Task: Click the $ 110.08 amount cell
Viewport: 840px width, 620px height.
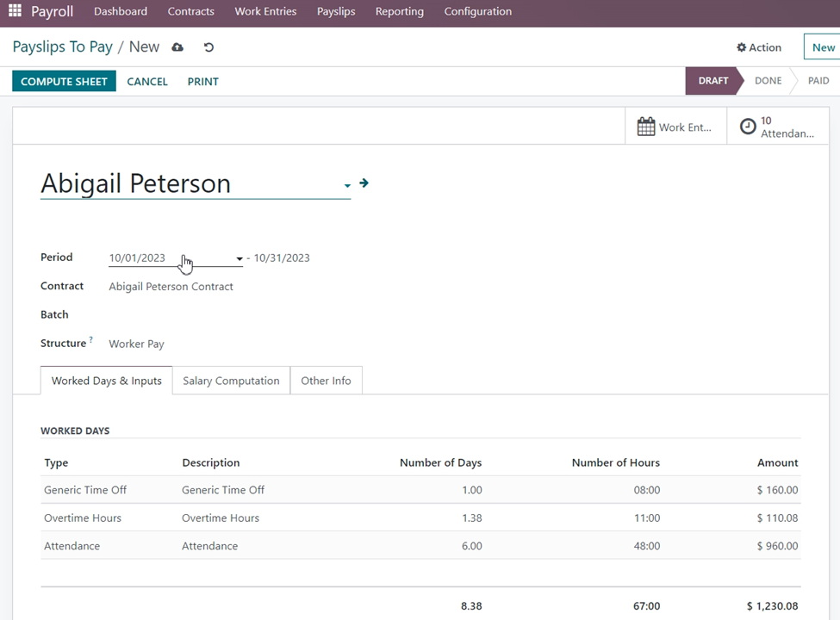Action: (777, 518)
